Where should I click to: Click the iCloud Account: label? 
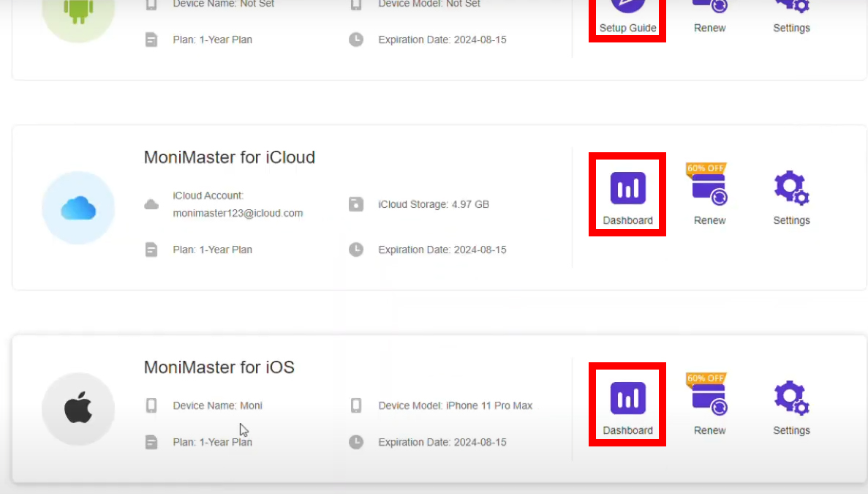[208, 195]
